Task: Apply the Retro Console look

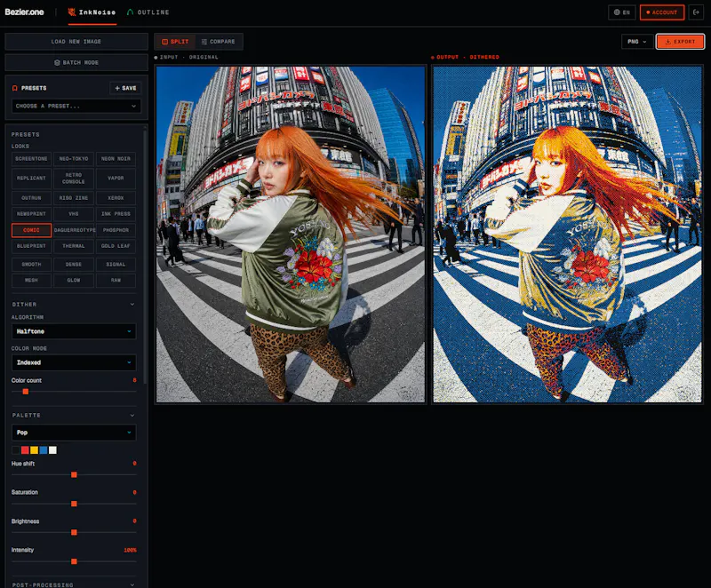Action: click(74, 178)
